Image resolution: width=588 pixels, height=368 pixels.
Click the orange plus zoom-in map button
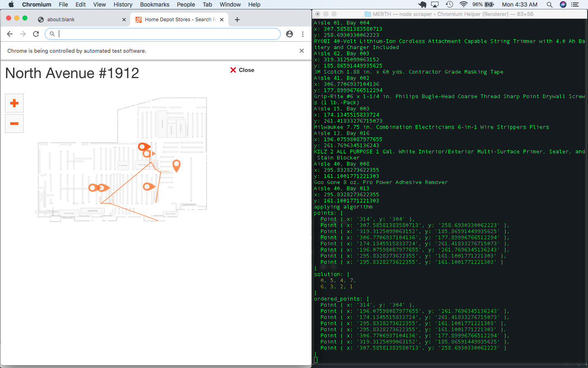(14, 103)
